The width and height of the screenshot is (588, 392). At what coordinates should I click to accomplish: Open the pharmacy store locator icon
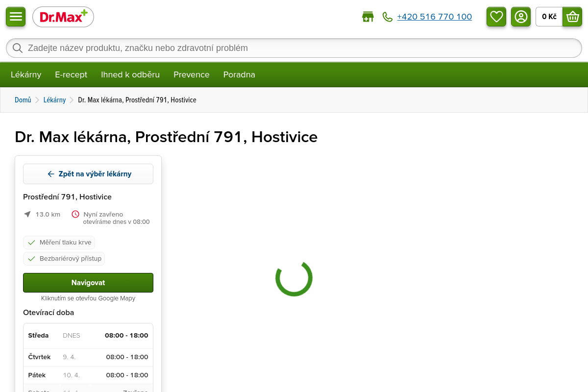click(x=367, y=17)
